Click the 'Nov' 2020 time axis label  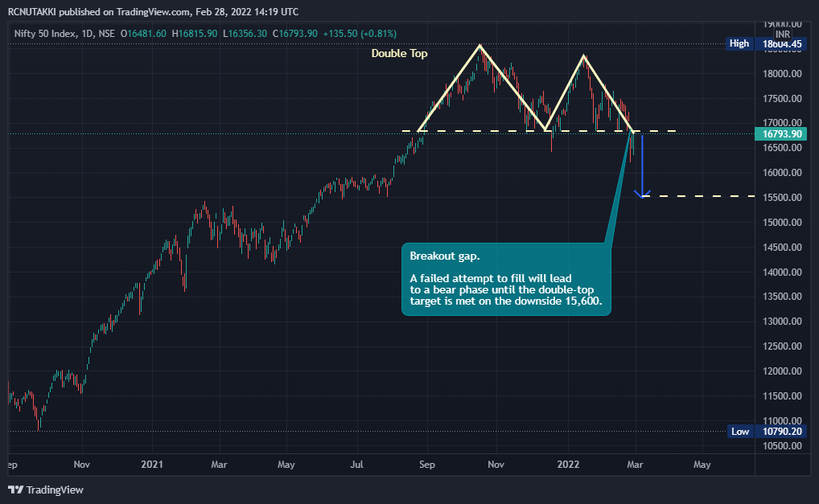(81, 465)
